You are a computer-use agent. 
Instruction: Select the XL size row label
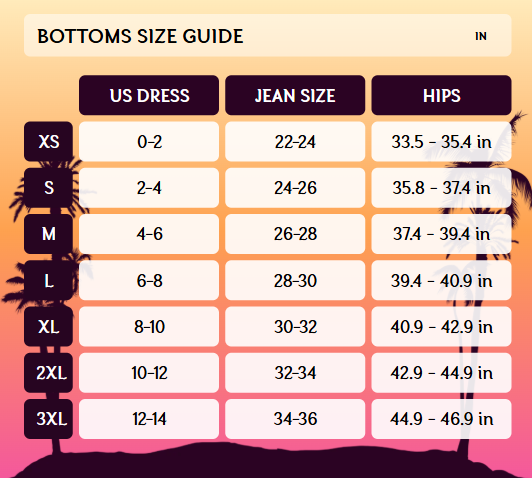49,326
